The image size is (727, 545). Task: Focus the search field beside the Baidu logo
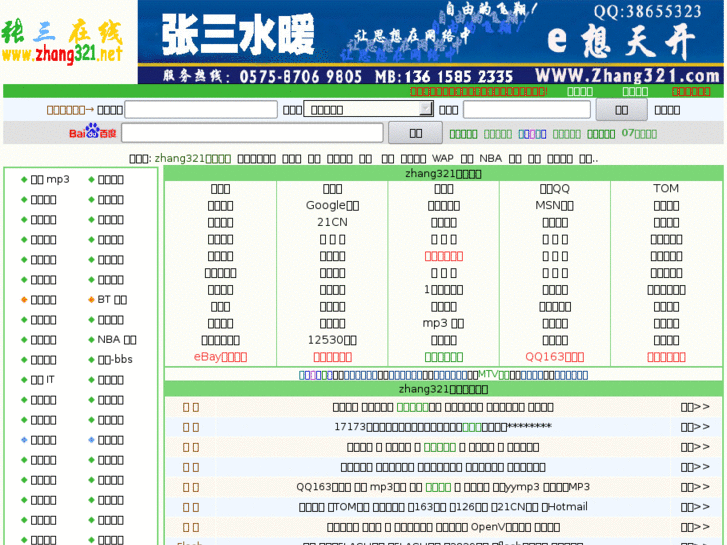pyautogui.click(x=253, y=133)
